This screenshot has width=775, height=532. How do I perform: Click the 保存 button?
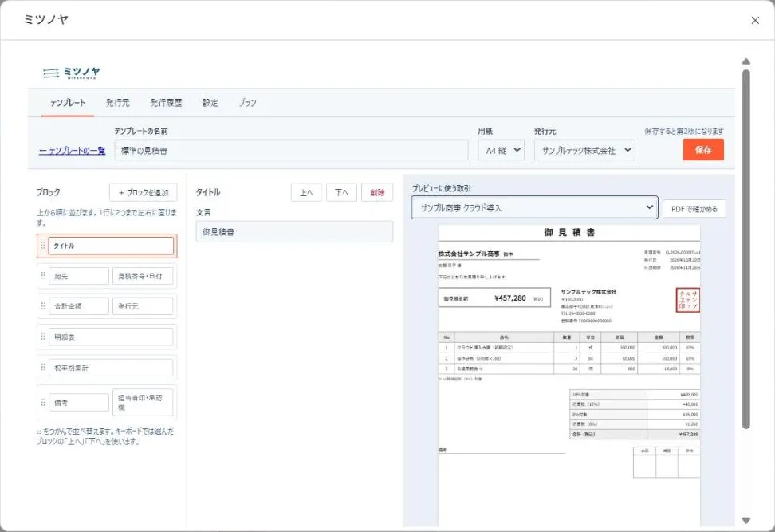702,150
